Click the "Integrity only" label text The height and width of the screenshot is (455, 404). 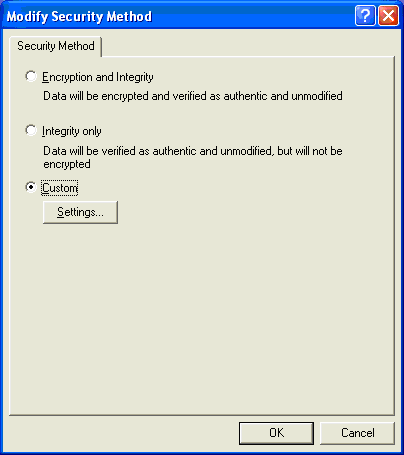click(x=72, y=131)
